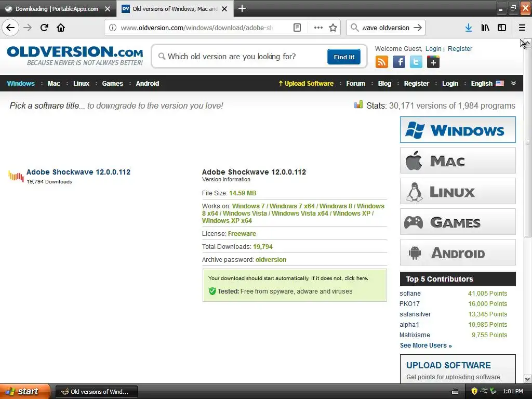Open the Games nav menu item
This screenshot has width=532, height=399.
112,84
